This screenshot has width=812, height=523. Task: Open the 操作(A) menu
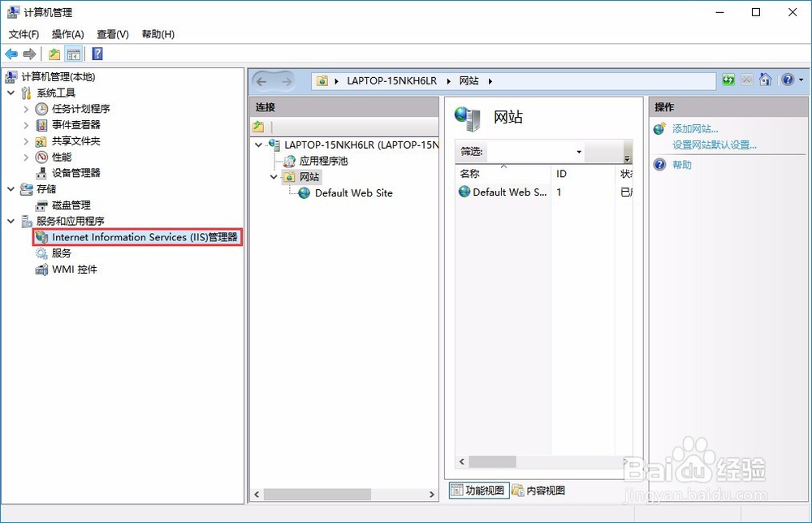point(68,34)
